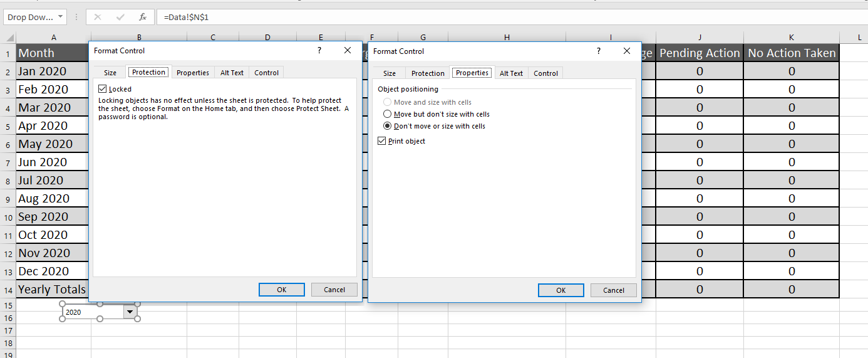Toggle the Print object checkbox
The width and height of the screenshot is (868, 358).
point(382,141)
